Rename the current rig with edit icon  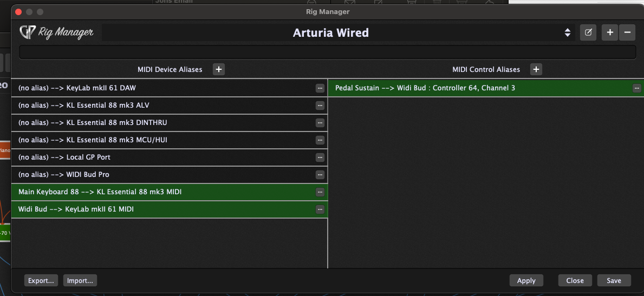click(588, 32)
